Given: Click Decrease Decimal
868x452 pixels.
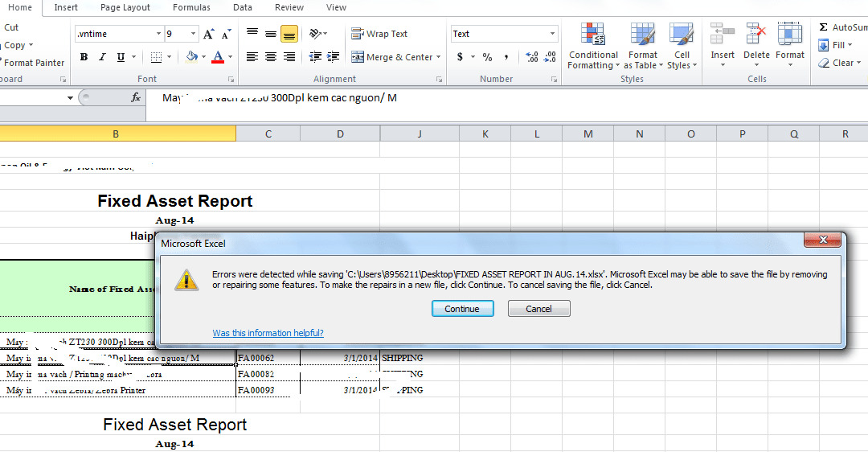Looking at the screenshot, I should 550,57.
